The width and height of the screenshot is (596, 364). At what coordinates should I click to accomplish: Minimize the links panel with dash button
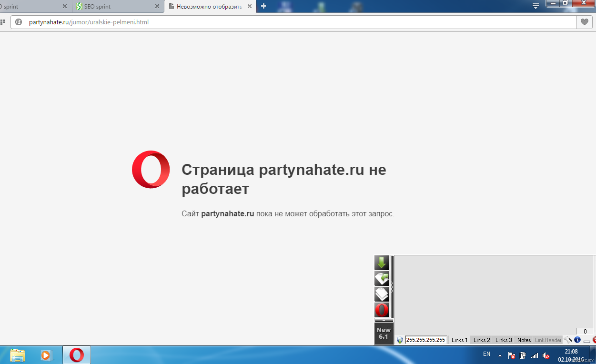[586, 341]
